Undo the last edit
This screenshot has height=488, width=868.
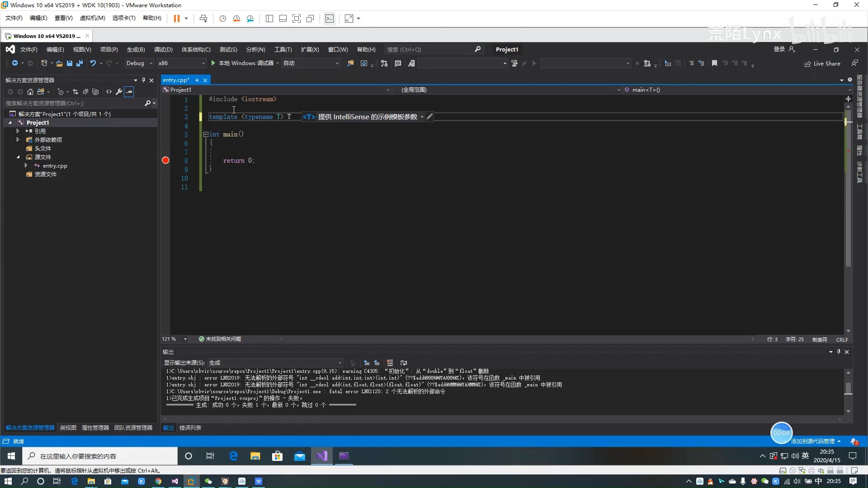pos(93,63)
